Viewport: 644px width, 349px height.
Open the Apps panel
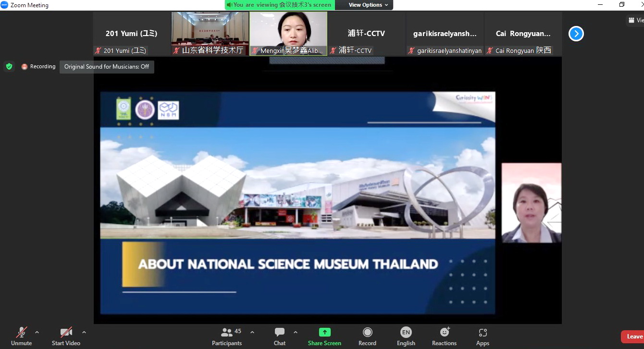(483, 333)
